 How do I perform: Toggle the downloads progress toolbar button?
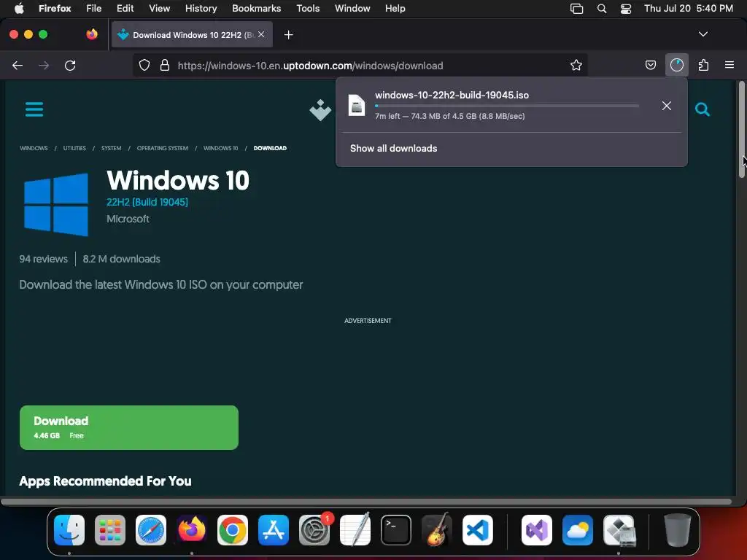(676, 65)
